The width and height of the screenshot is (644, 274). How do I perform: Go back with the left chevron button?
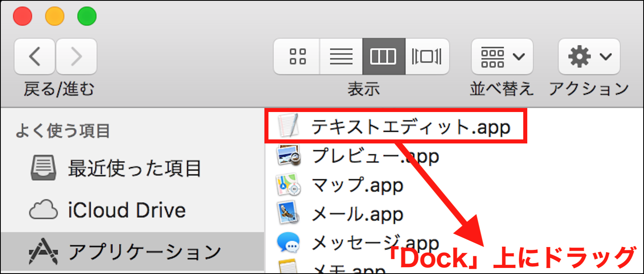tap(35, 56)
